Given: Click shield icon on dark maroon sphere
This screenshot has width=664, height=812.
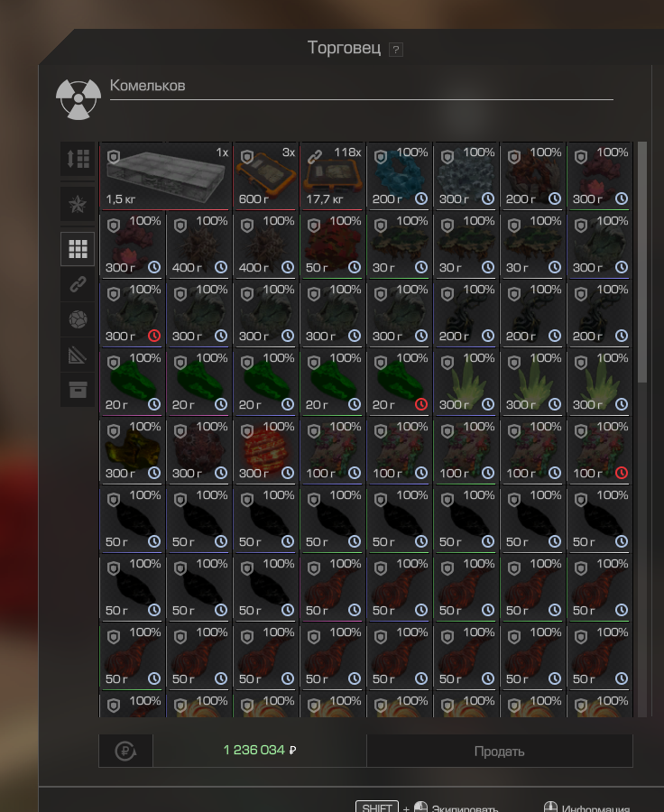Looking at the screenshot, I should pos(180,431).
